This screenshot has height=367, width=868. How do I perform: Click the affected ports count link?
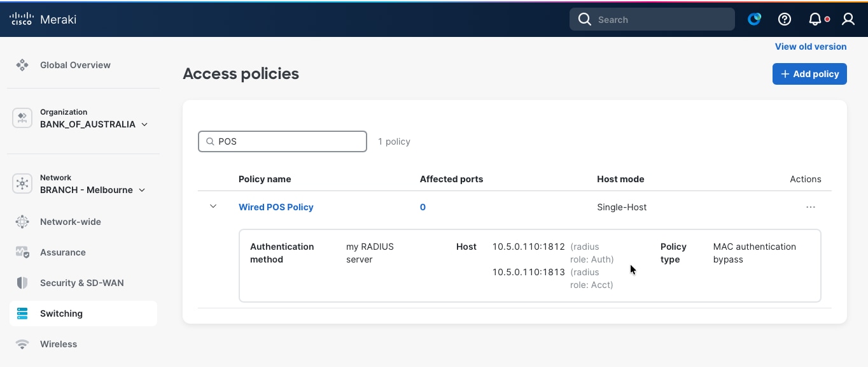click(423, 206)
